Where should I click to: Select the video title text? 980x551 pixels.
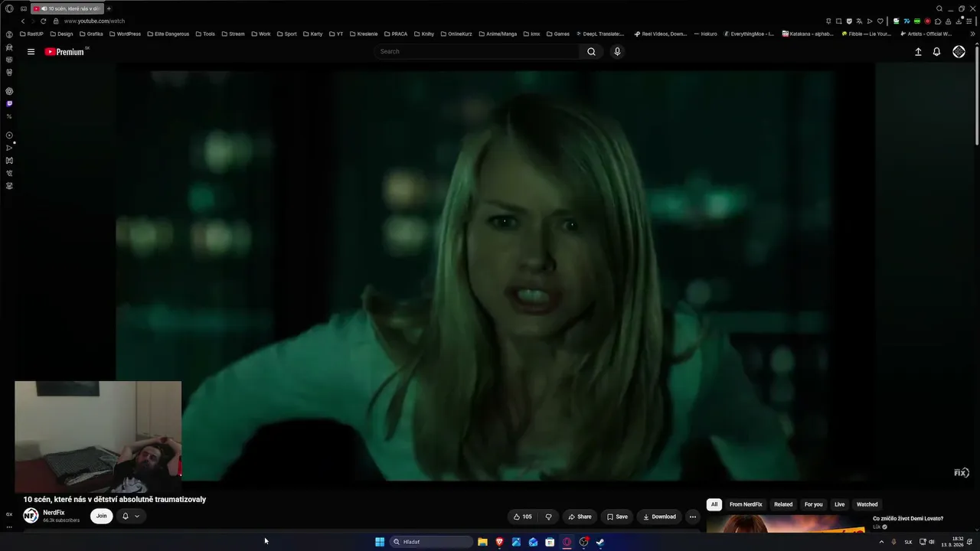tap(115, 500)
